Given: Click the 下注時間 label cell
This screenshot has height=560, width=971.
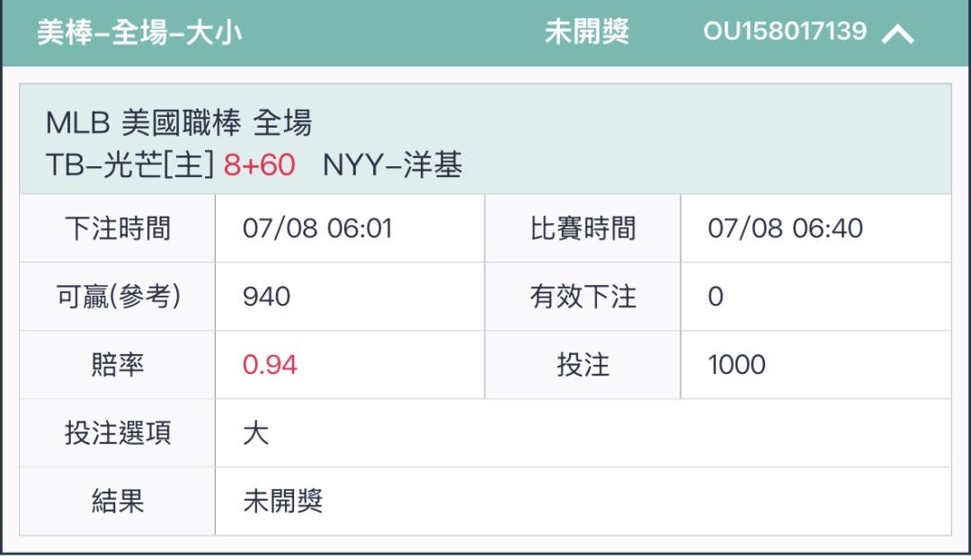Looking at the screenshot, I should 118,228.
